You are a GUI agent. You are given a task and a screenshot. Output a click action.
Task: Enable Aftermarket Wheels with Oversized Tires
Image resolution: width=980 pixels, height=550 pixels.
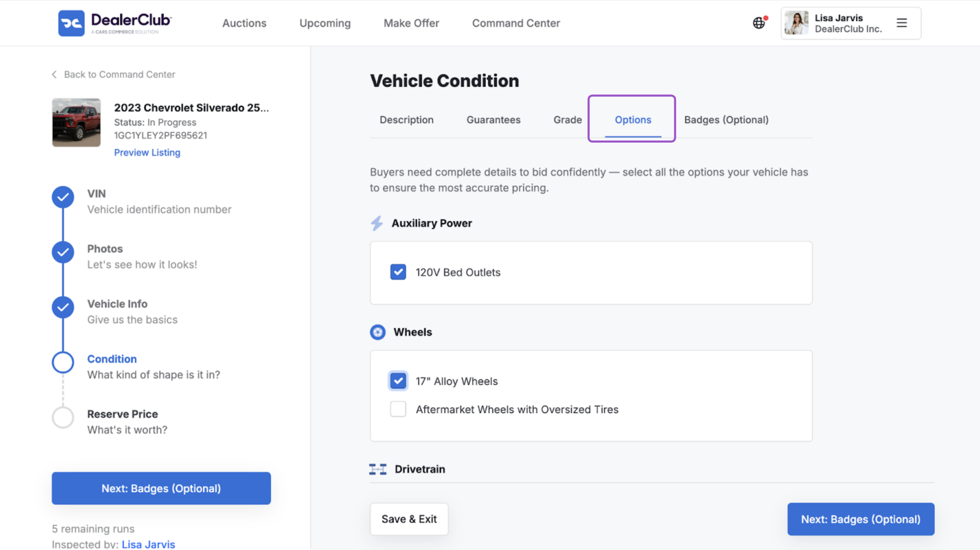398,409
